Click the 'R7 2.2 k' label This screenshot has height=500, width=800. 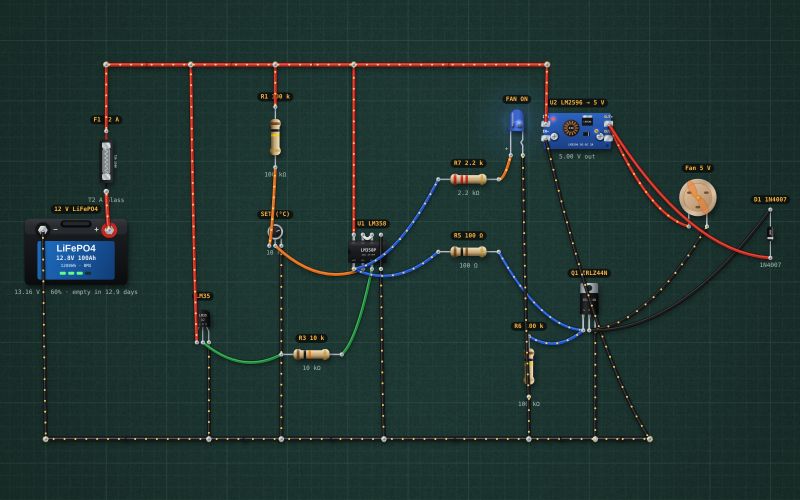tap(468, 163)
